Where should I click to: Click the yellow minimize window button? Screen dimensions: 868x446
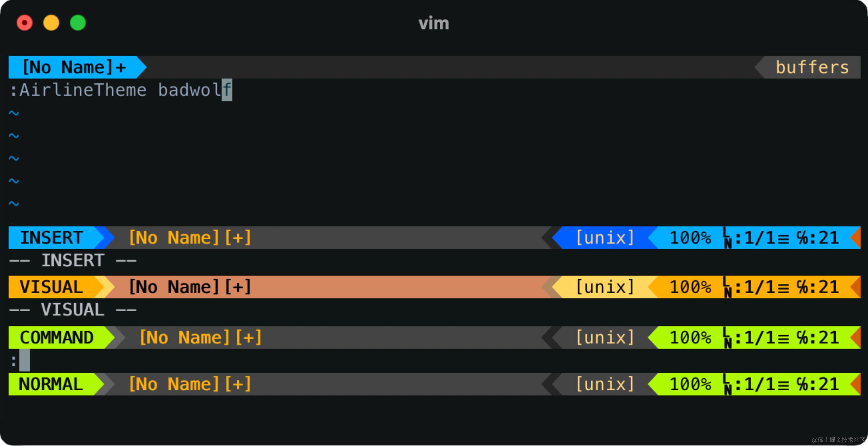click(51, 23)
